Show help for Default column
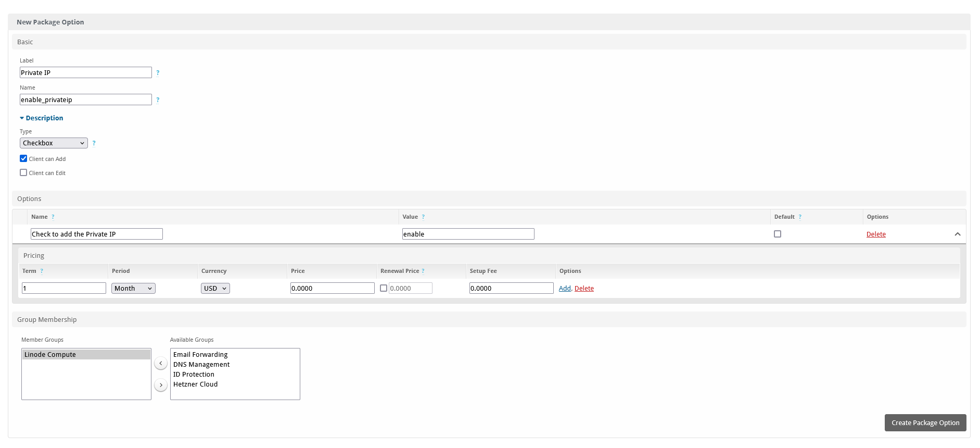 pos(800,217)
